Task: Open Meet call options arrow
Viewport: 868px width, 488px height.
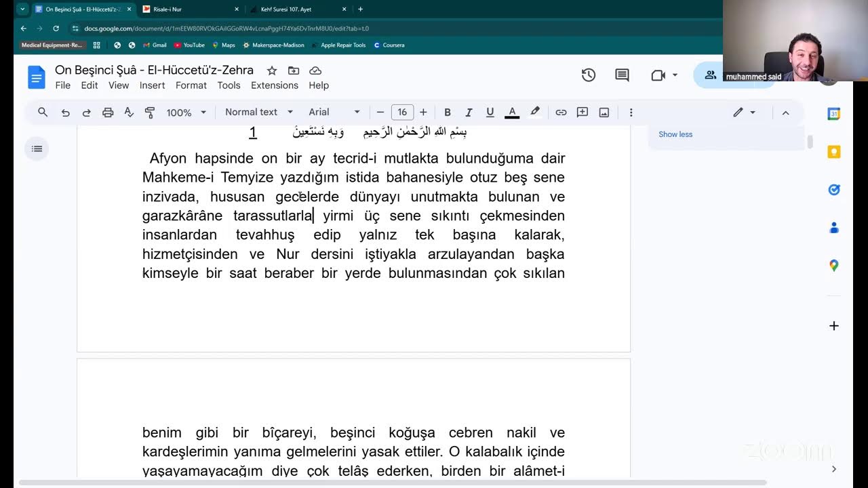Action: click(x=675, y=75)
